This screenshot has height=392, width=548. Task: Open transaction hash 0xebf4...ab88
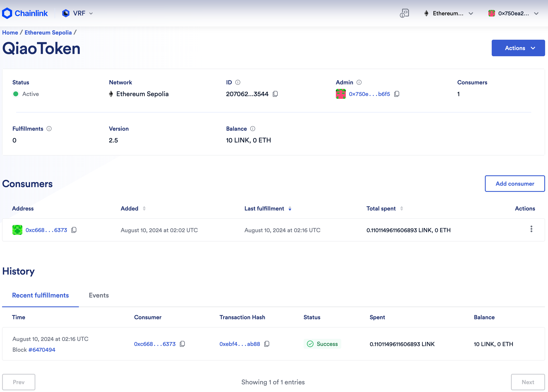point(239,344)
